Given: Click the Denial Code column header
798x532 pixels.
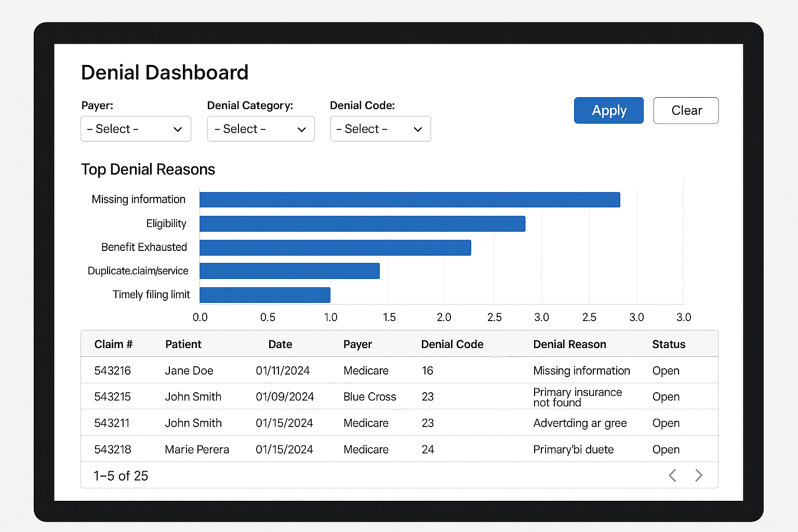Looking at the screenshot, I should pyautogui.click(x=452, y=344).
